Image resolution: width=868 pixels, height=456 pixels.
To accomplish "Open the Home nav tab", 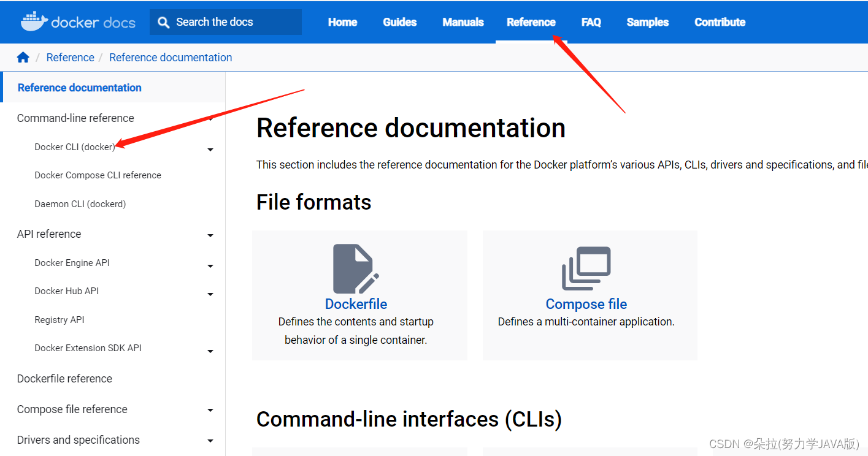I will [x=342, y=22].
